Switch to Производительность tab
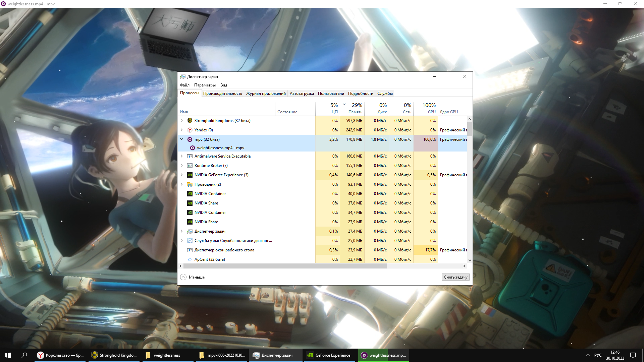 pos(222,94)
